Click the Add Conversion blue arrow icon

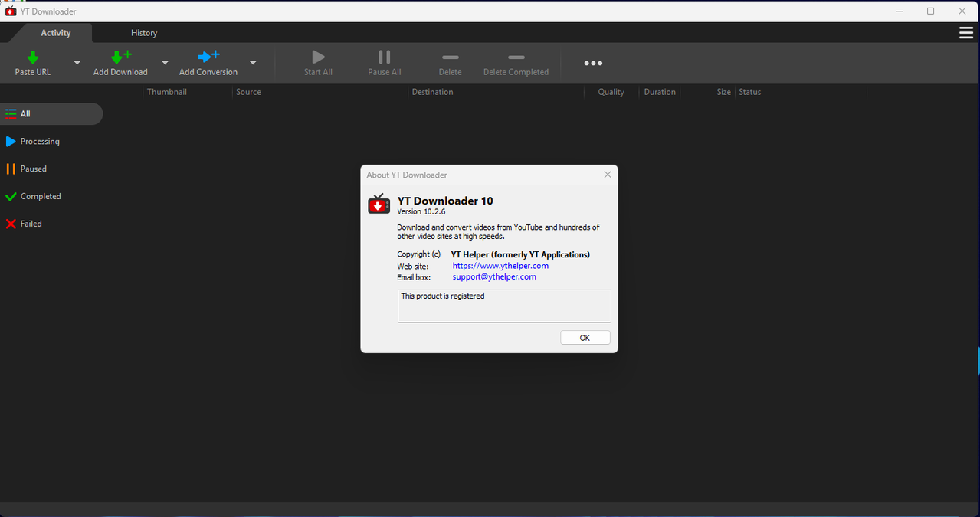click(208, 57)
